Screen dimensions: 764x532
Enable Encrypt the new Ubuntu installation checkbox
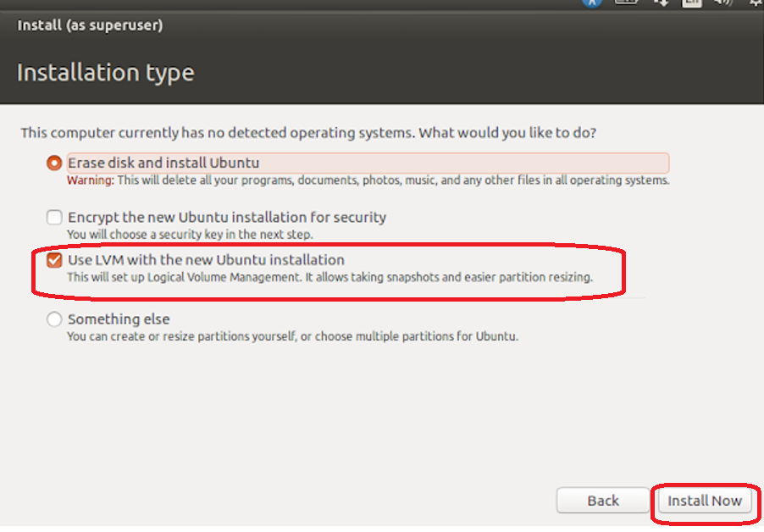click(54, 217)
